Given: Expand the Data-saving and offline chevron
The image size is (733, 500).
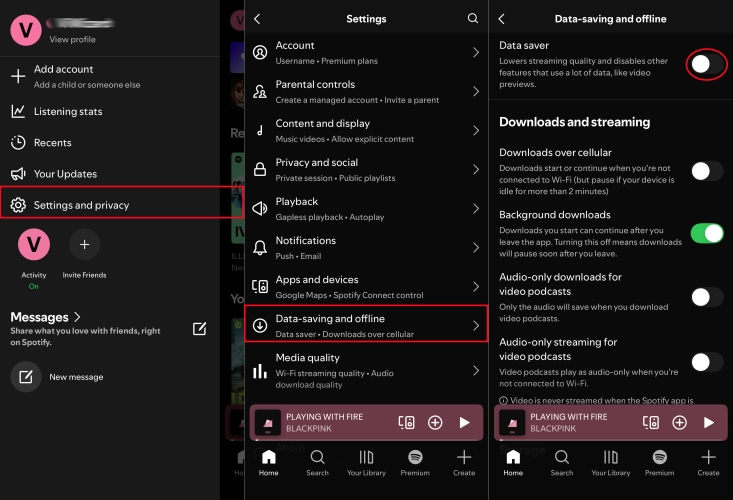Looking at the screenshot, I should (476, 325).
